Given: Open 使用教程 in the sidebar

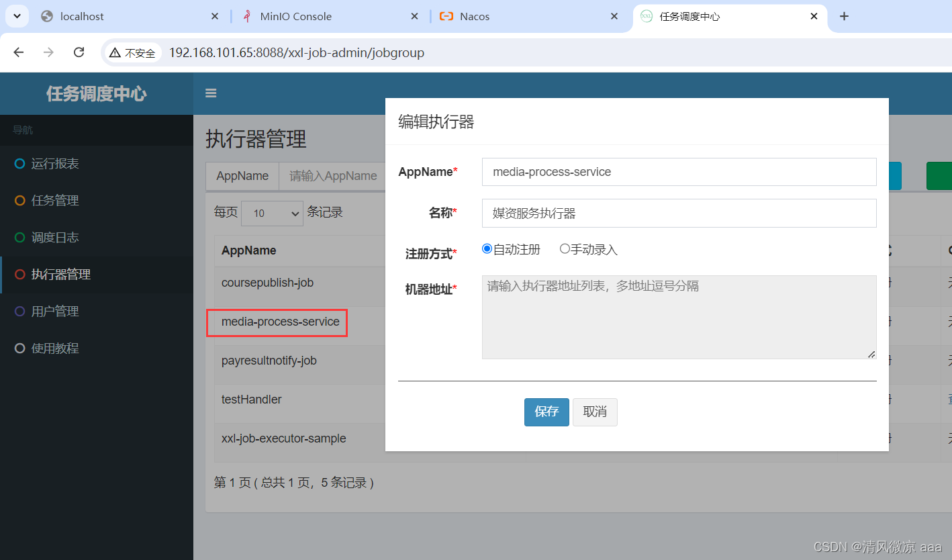Looking at the screenshot, I should point(97,348).
